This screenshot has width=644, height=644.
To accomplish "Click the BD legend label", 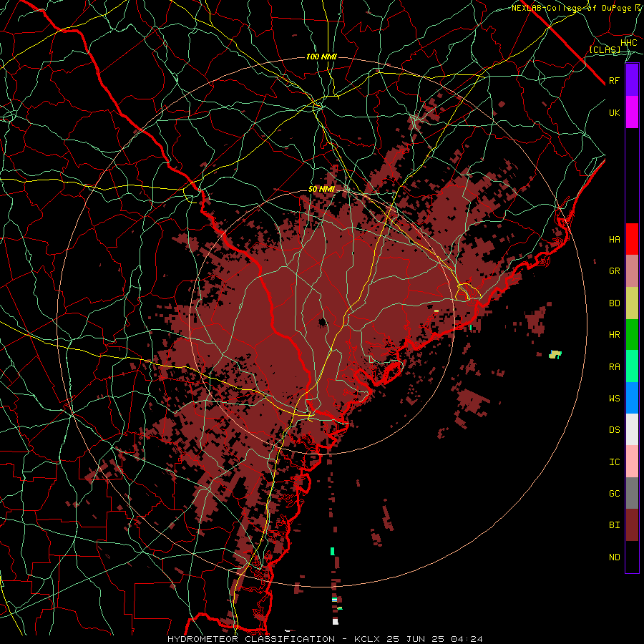I will pyautogui.click(x=614, y=303).
